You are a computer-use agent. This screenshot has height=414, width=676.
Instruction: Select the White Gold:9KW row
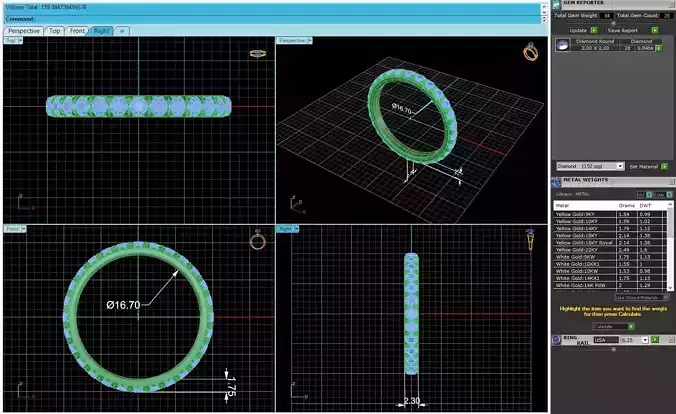click(x=610, y=257)
